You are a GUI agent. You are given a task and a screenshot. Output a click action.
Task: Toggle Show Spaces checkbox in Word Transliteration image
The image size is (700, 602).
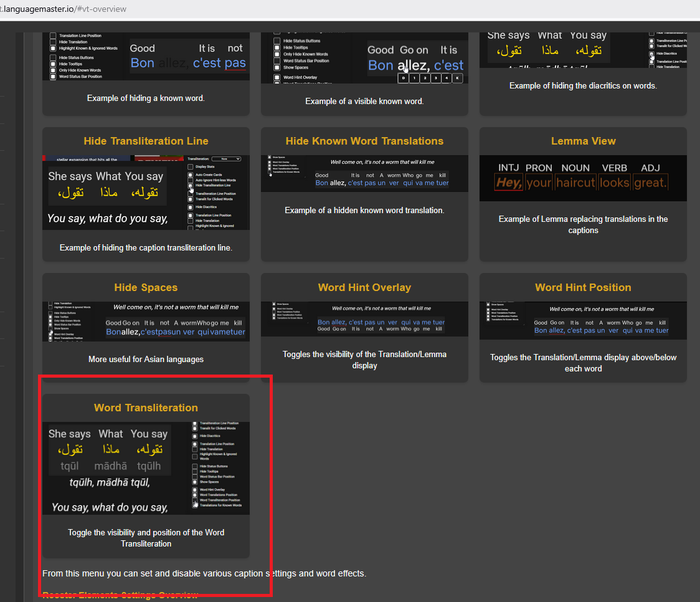[195, 482]
